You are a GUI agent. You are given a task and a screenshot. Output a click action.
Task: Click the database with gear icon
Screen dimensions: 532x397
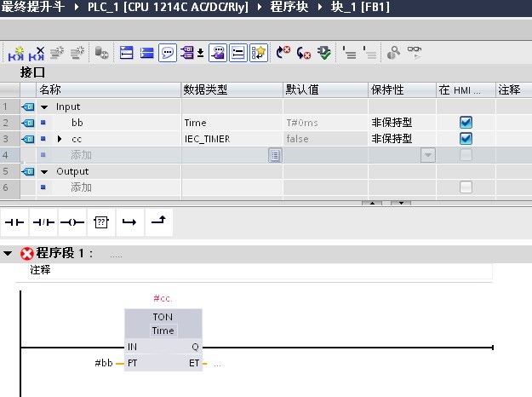101,53
